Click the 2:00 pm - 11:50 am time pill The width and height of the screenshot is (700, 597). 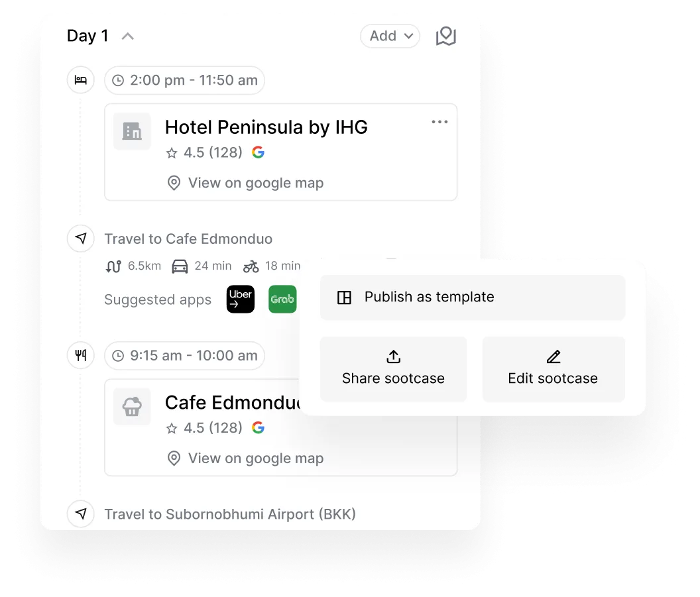[x=184, y=80]
